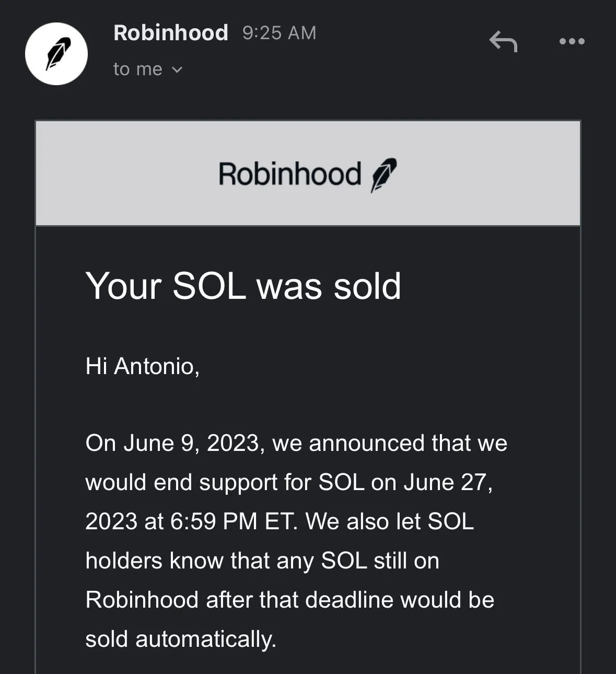The width and height of the screenshot is (616, 674).
Task: Click the Robinhood wordmark in the banner
Action: tap(289, 174)
